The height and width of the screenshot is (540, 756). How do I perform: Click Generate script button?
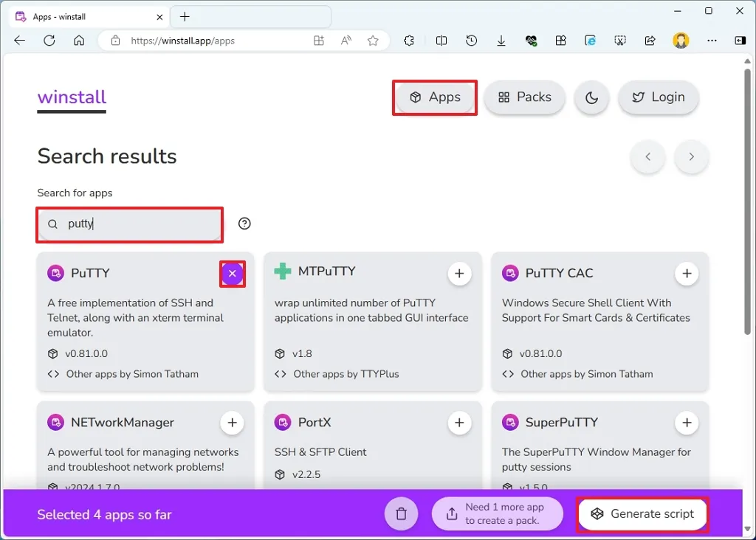point(642,514)
